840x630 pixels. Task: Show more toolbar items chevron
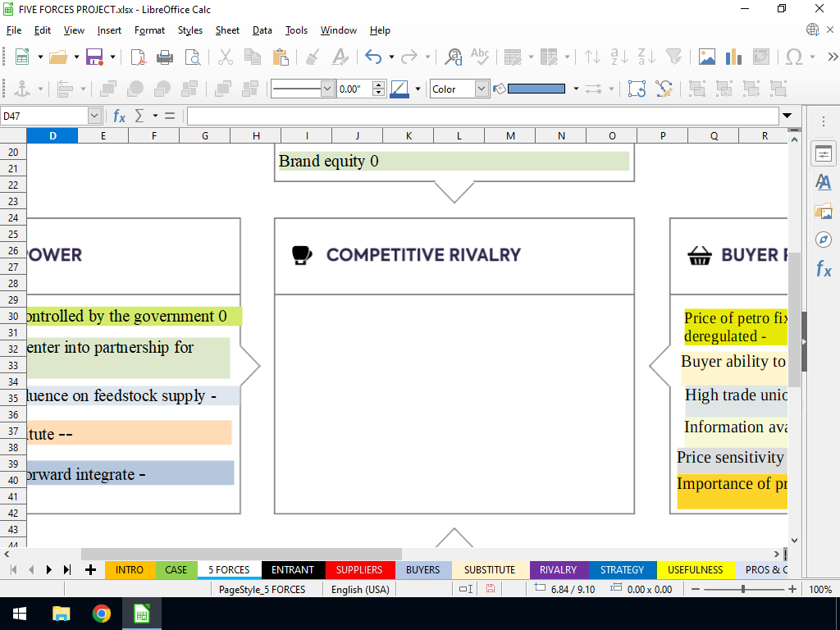[x=833, y=57]
